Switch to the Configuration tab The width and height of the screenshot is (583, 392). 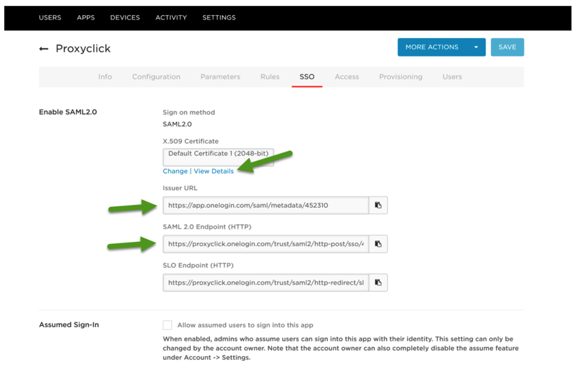[156, 77]
